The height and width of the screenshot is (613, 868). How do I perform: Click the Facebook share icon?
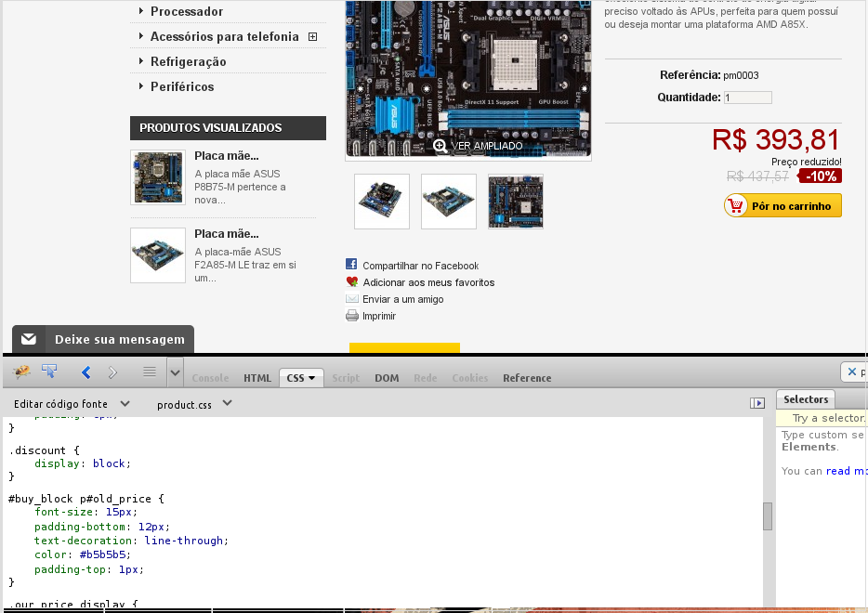coord(351,265)
